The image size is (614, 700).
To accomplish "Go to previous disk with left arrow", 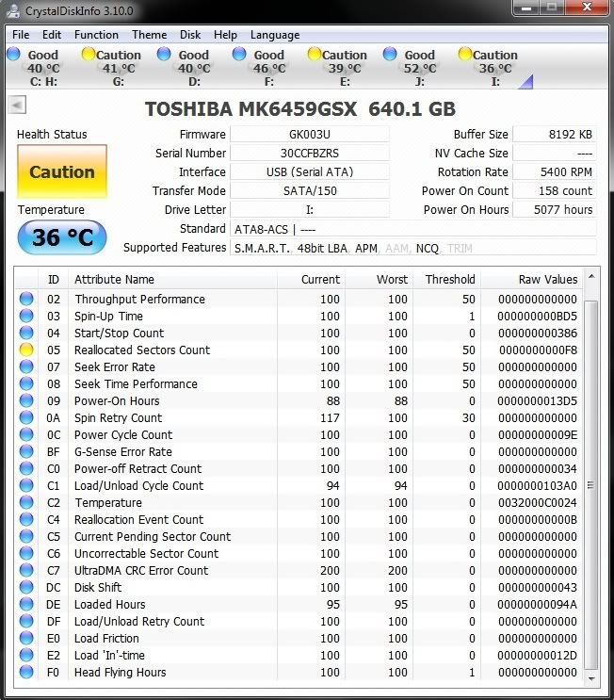I will (17, 105).
